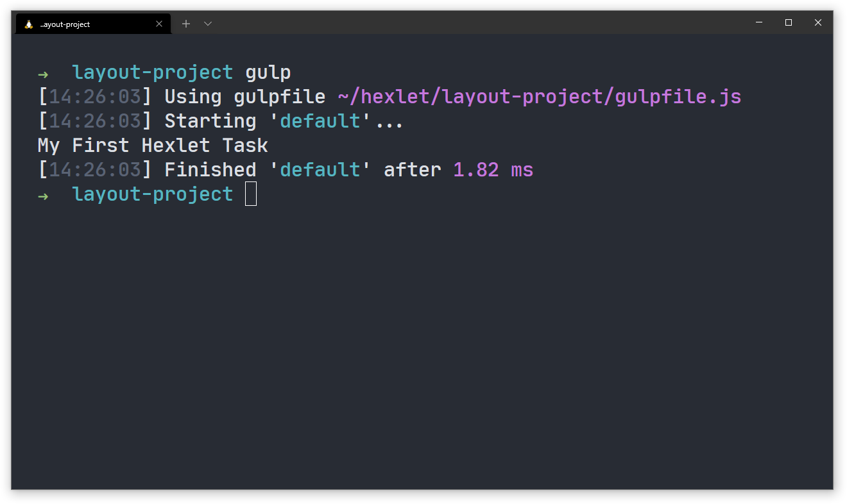This screenshot has width=847, height=504.
Task: Click the Linux penguin icon on the tab
Action: pyautogui.click(x=28, y=24)
